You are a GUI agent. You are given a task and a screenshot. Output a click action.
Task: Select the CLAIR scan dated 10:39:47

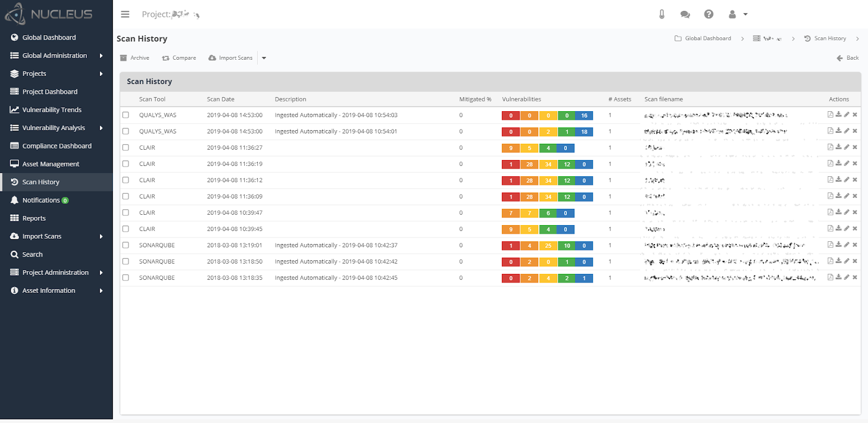[126, 213]
